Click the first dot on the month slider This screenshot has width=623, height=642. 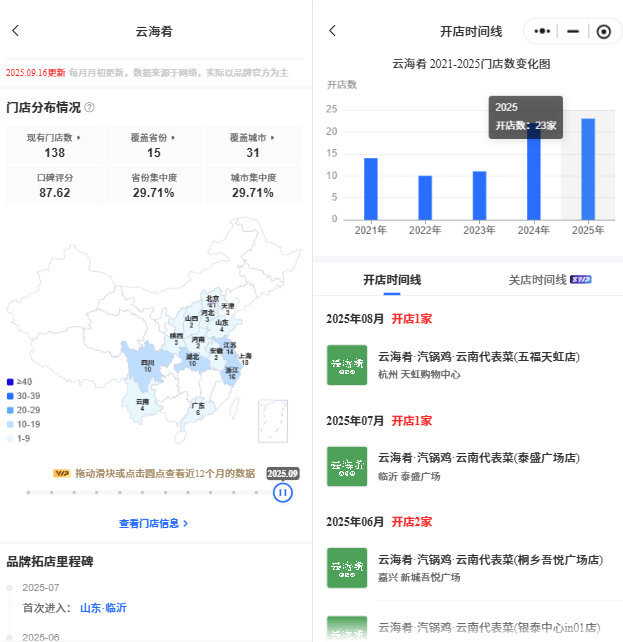click(28, 492)
